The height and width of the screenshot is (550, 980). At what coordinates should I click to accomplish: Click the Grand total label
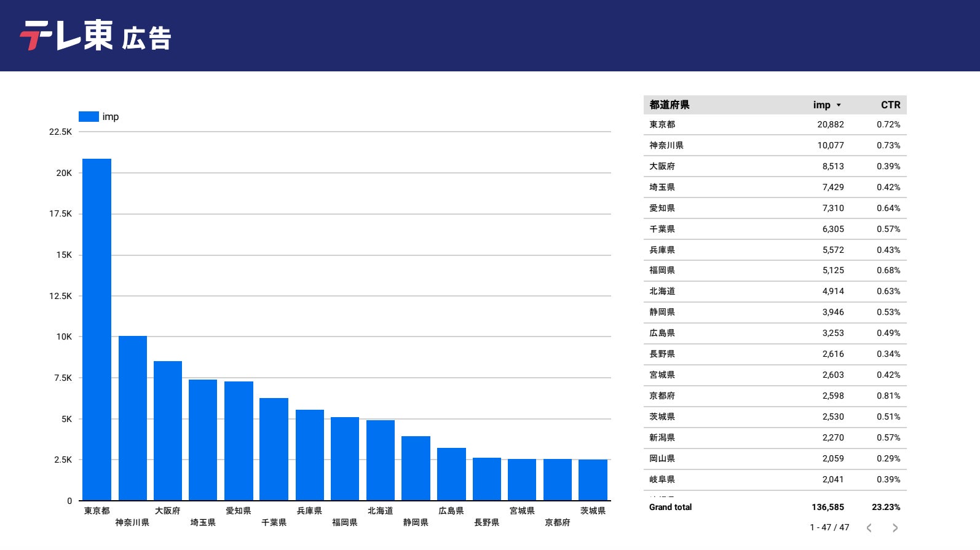point(670,507)
